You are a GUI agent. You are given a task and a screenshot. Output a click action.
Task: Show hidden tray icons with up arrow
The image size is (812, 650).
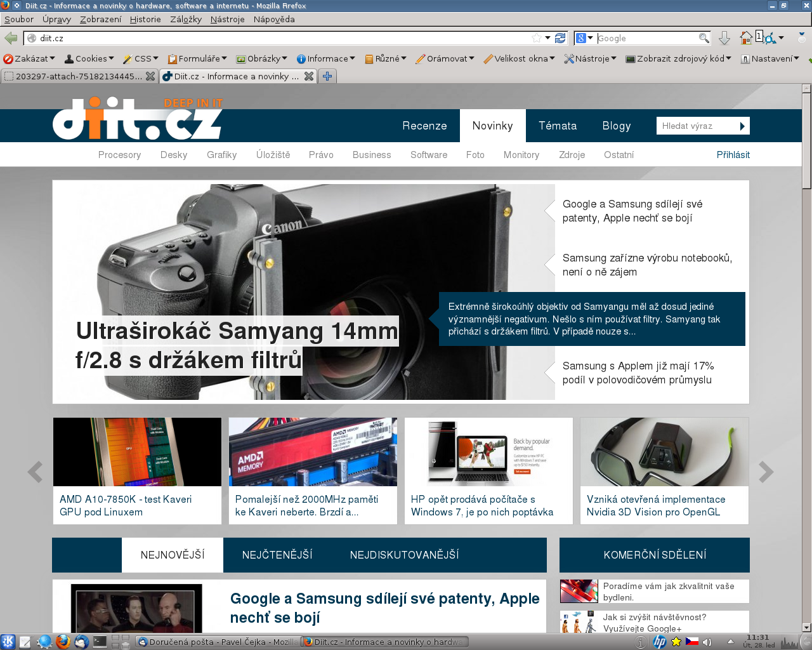(x=730, y=641)
